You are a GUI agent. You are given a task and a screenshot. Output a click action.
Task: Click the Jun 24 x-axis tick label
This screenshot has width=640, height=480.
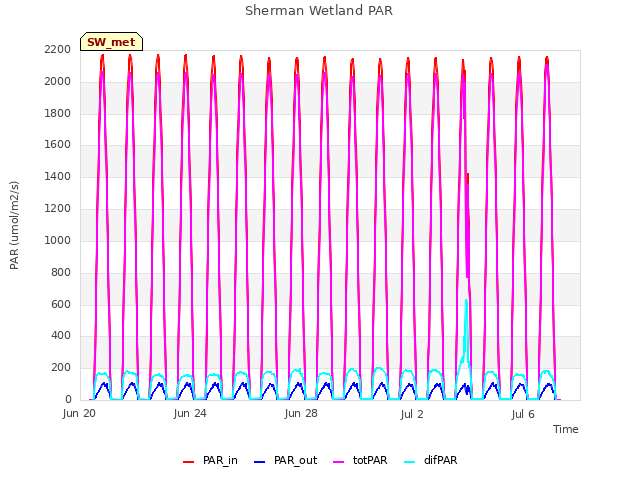point(190,413)
